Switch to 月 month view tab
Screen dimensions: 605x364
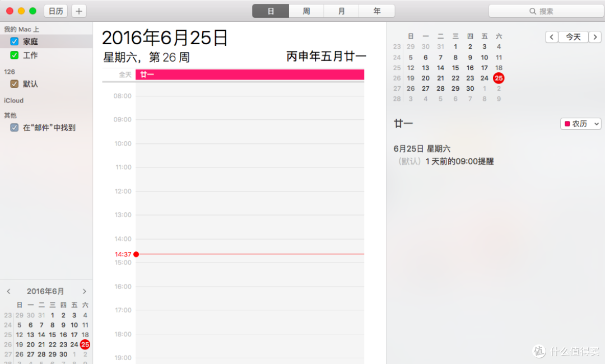tap(342, 11)
